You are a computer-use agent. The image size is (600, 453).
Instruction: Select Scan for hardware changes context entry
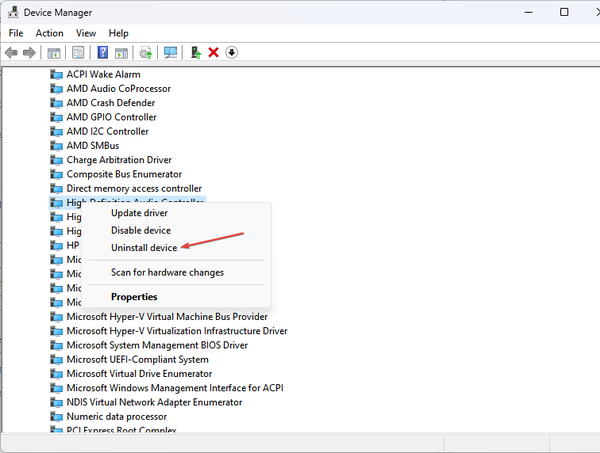pyautogui.click(x=167, y=272)
